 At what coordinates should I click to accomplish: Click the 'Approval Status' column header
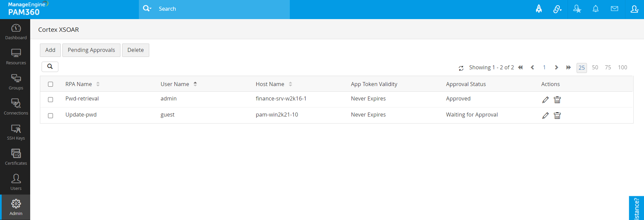tap(466, 84)
